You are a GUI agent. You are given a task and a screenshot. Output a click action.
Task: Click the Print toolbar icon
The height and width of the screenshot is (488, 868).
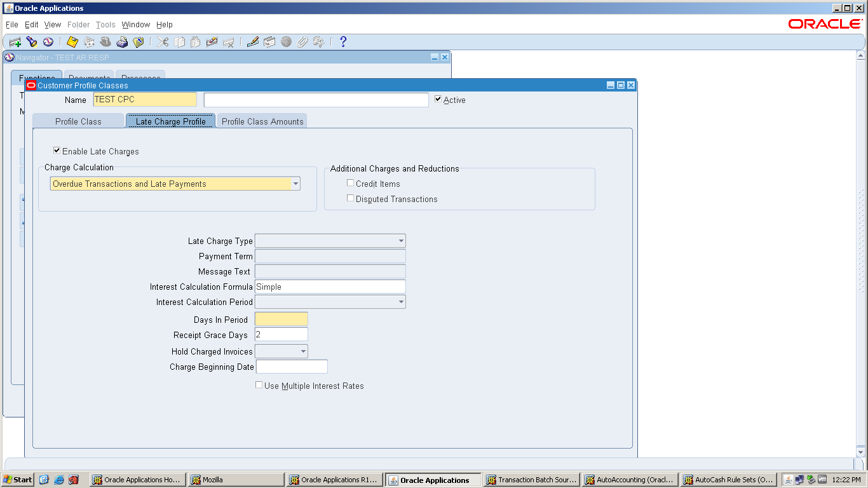pyautogui.click(x=122, y=42)
